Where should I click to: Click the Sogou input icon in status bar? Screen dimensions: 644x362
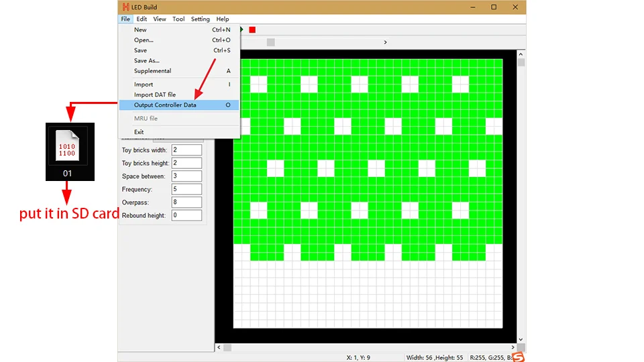(x=518, y=357)
